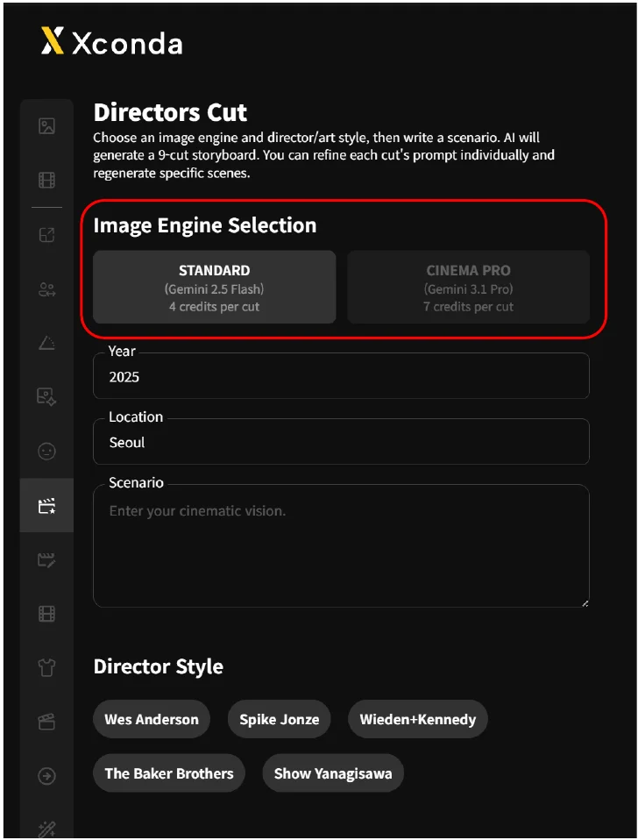Open the film strip icon below the picture icon

(47, 180)
